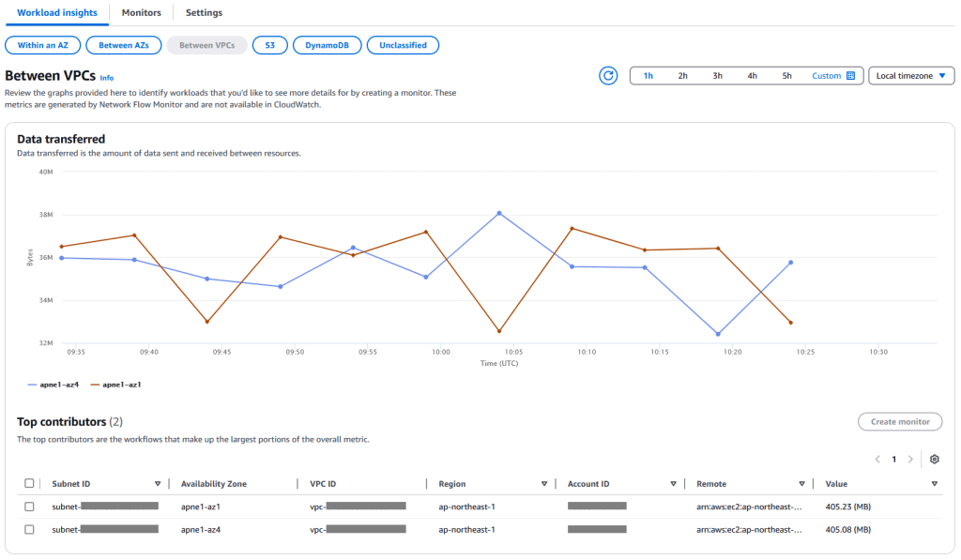Toggle the apne1-az4 legend color swatch

coord(33,385)
